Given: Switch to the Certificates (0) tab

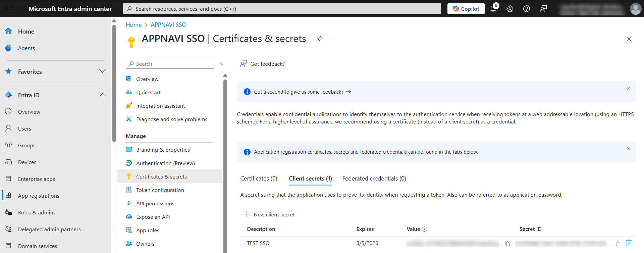Looking at the screenshot, I should click(259, 179).
